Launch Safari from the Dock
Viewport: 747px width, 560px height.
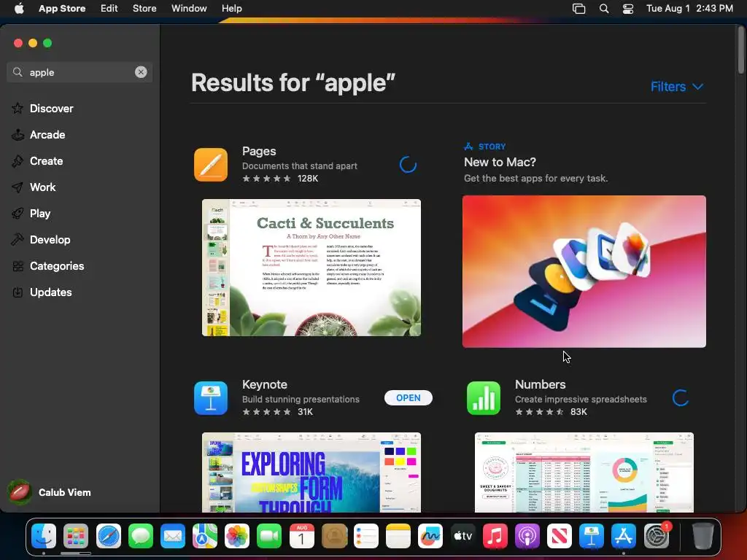click(108, 536)
